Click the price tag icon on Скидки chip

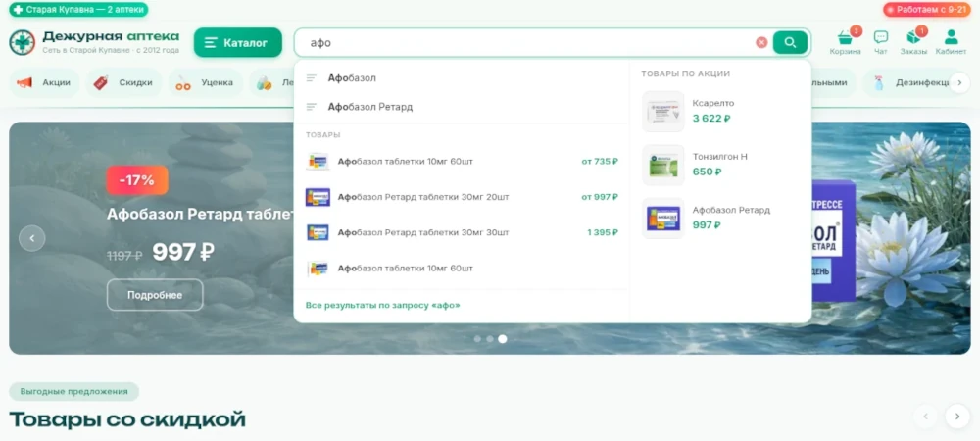point(101,82)
